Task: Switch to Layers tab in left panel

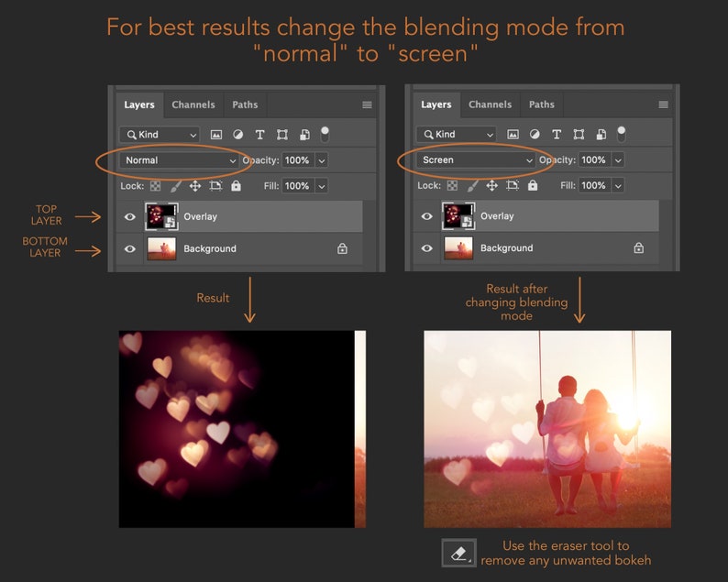Action: tap(139, 104)
